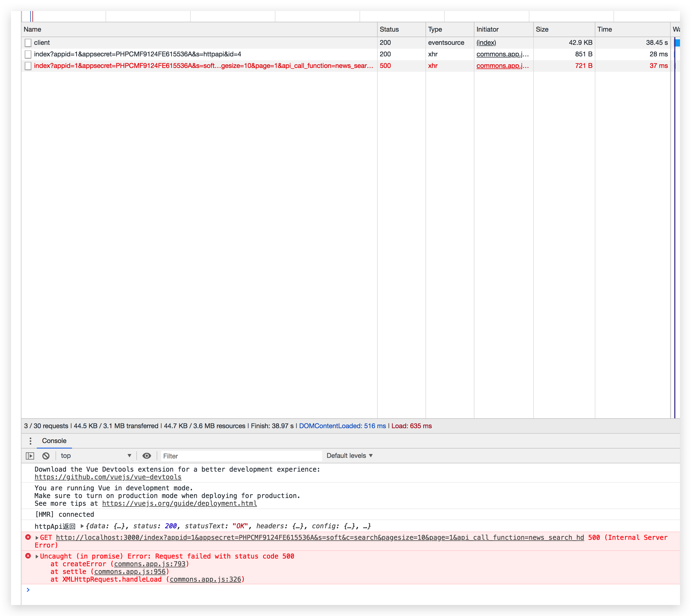Click the 'Load: 635 ms' status text
Viewport: 691px width, 616px height.
412,426
